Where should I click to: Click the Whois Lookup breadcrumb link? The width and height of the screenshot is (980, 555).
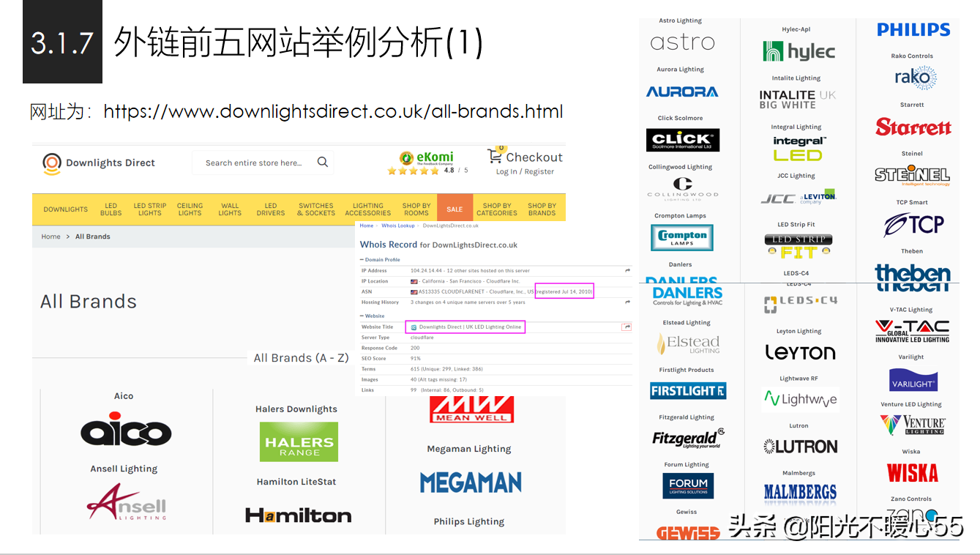[x=398, y=226]
